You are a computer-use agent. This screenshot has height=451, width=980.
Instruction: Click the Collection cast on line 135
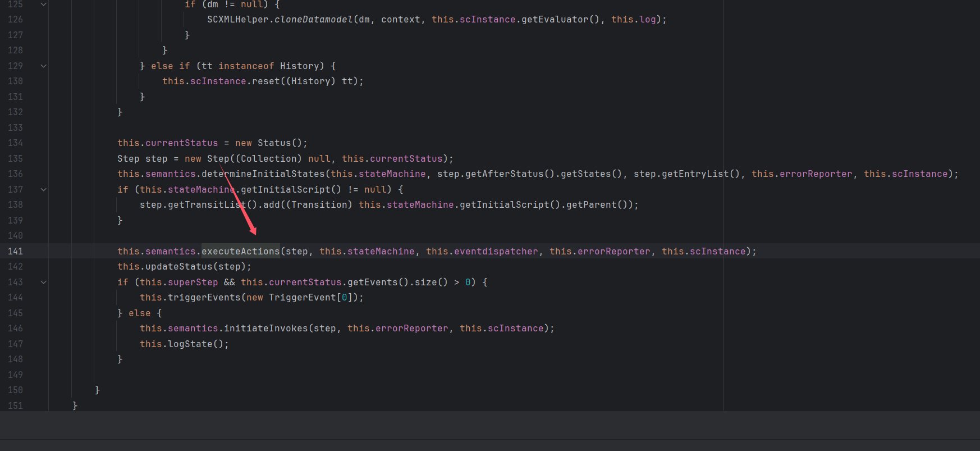[269, 158]
